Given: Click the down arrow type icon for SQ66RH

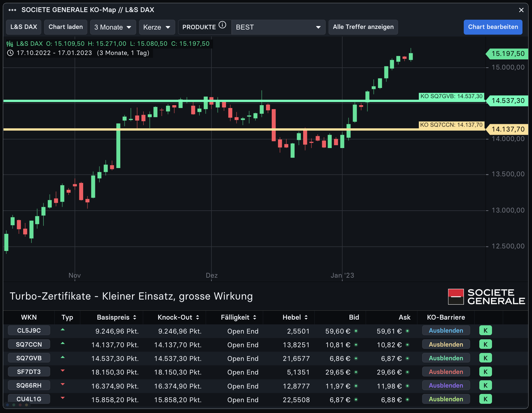Looking at the screenshot, I should click(x=63, y=384).
